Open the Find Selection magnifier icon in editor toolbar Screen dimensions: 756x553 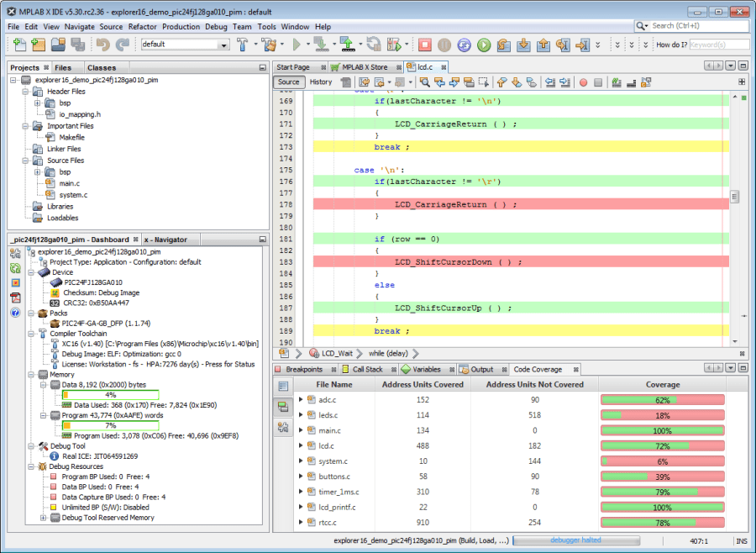click(x=423, y=82)
